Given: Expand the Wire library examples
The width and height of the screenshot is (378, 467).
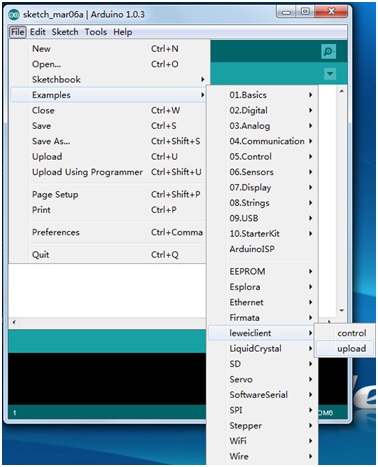Looking at the screenshot, I should point(262,456).
